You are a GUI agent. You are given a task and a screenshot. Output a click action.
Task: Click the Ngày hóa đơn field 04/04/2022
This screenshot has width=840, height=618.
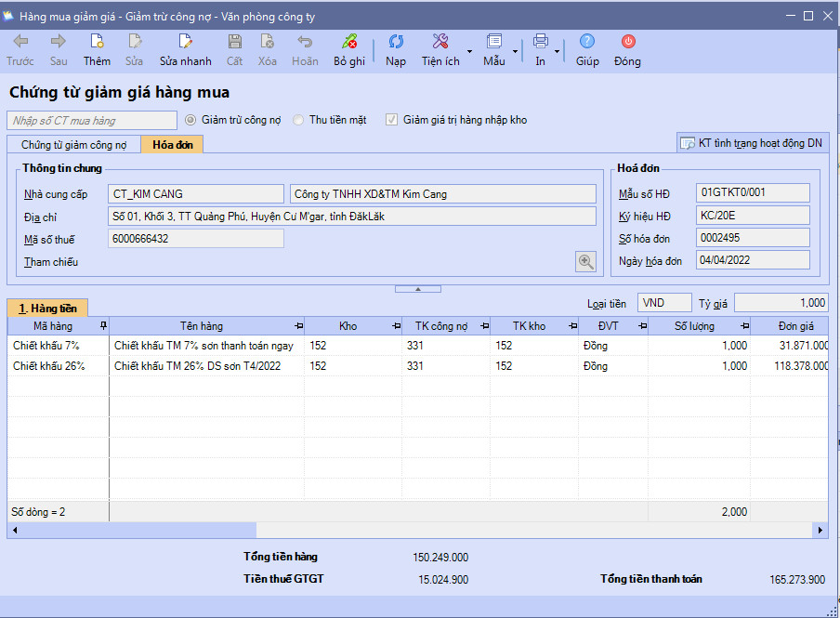[x=753, y=260]
